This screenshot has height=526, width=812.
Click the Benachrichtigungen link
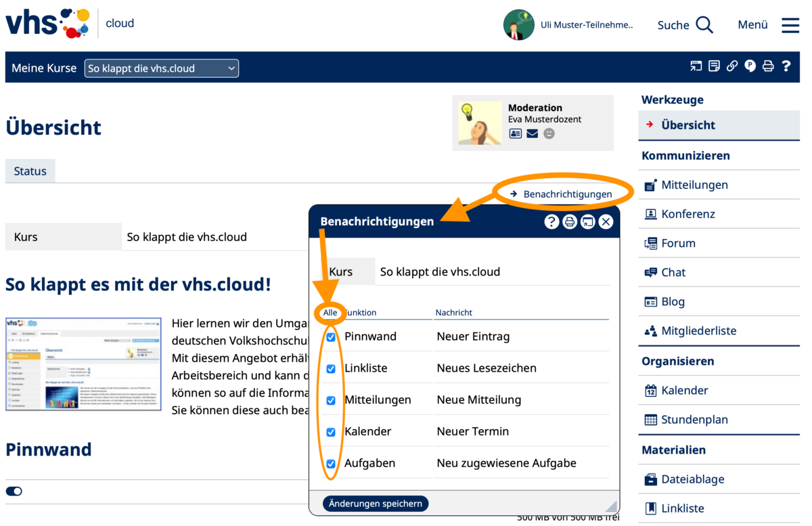click(568, 194)
